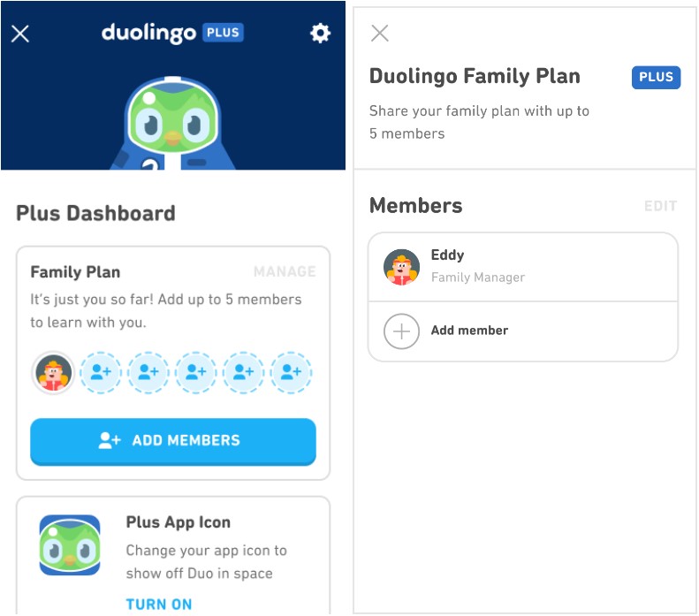Click MANAGE on the Family Plan card
The width and height of the screenshot is (699, 616).
click(x=285, y=271)
